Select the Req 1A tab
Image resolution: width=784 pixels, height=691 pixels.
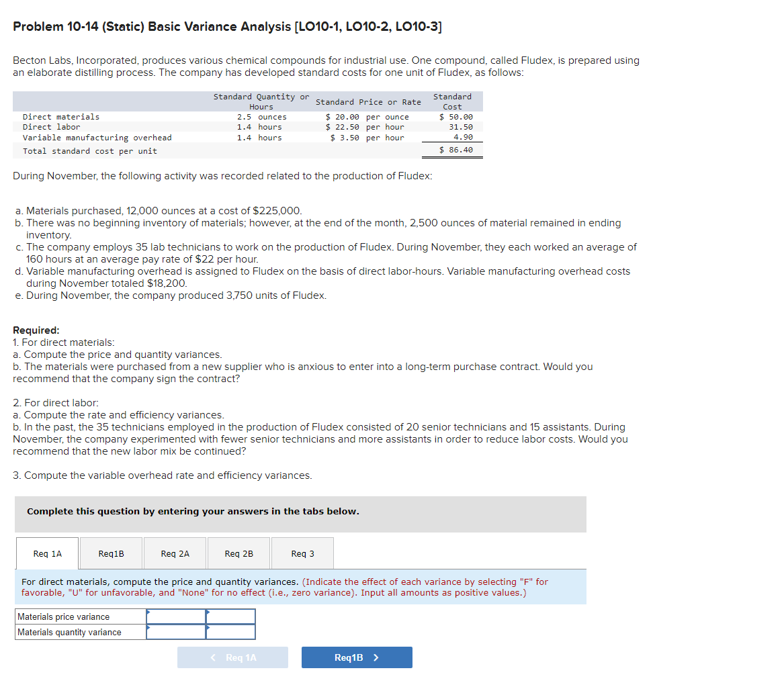[46, 553]
